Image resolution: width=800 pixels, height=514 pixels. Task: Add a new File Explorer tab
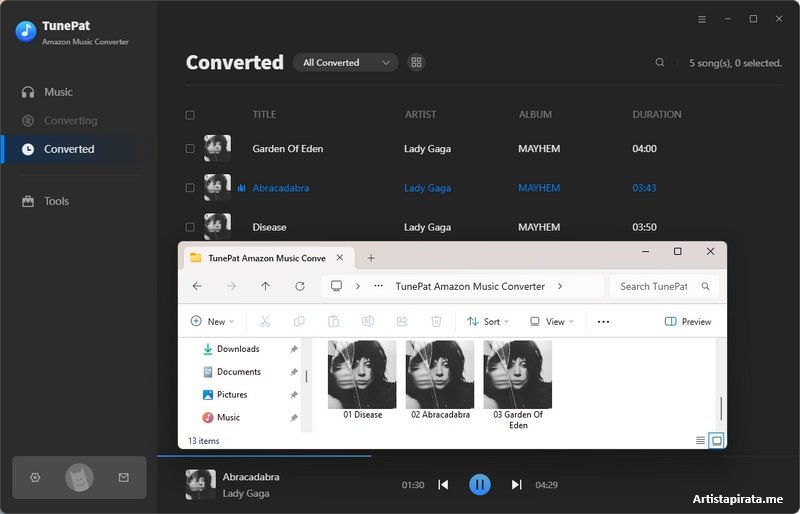pos(371,258)
